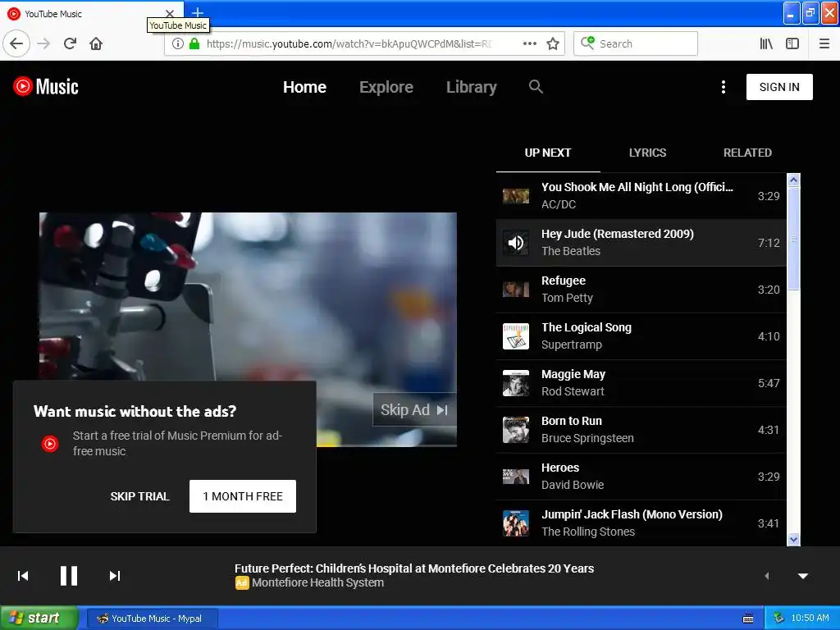Open the browser hamburger menu

824,43
